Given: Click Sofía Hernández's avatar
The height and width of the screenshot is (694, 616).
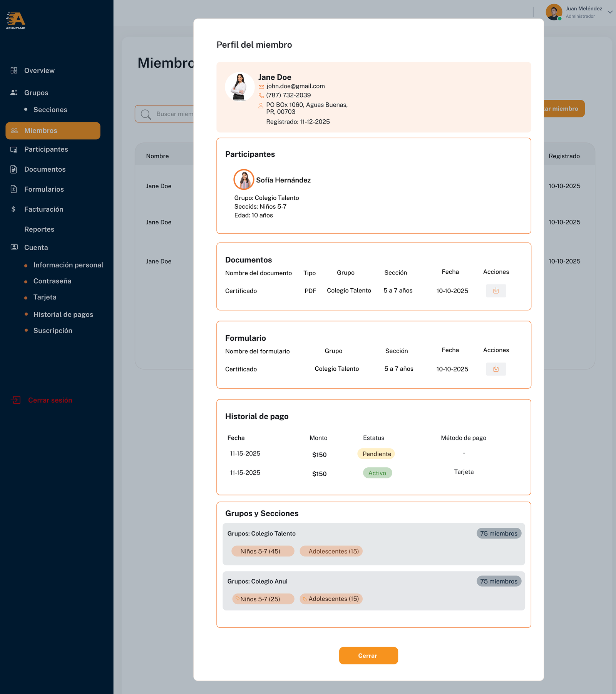Looking at the screenshot, I should 244,180.
